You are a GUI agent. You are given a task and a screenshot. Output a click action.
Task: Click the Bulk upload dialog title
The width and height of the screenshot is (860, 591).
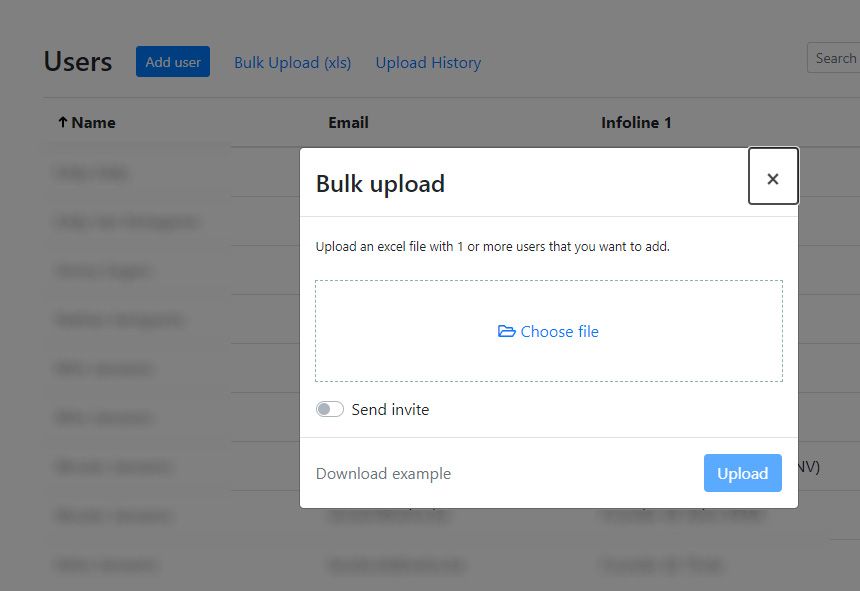click(x=380, y=184)
